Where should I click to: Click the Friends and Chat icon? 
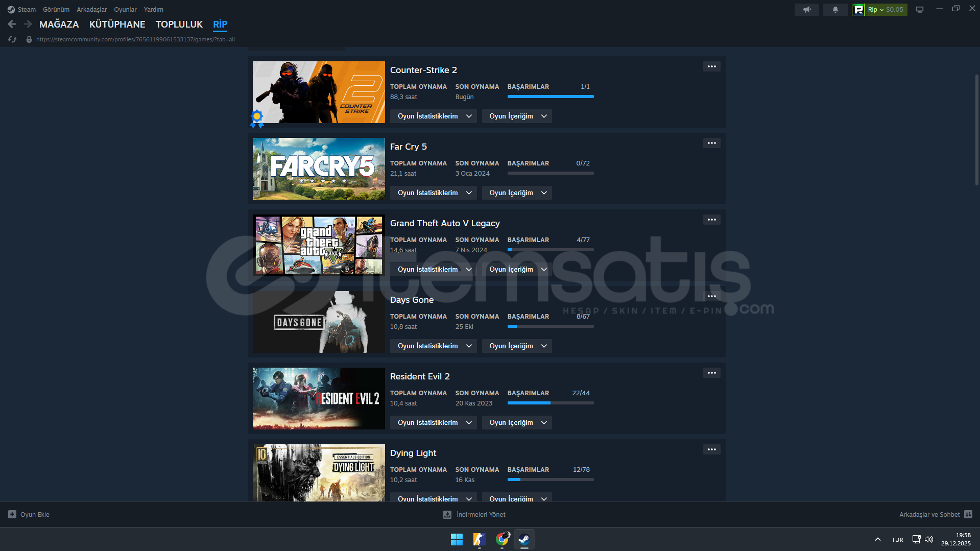click(x=968, y=514)
